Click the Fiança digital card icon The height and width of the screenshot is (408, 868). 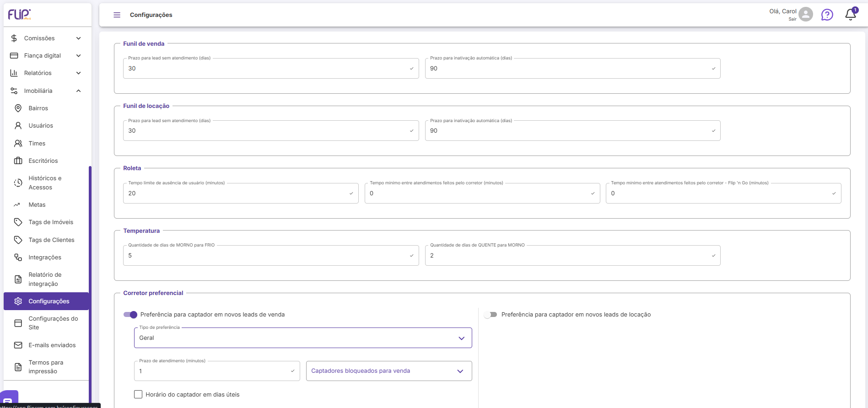[14, 56]
